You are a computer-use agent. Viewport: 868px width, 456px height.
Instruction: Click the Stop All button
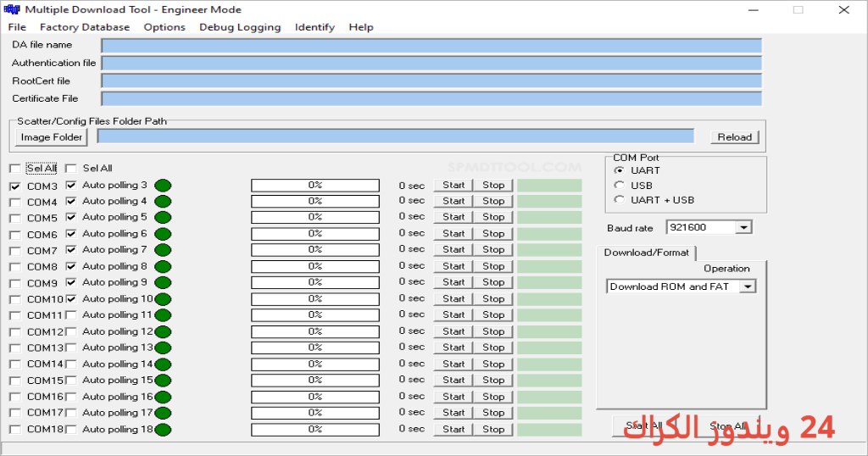pos(726,425)
